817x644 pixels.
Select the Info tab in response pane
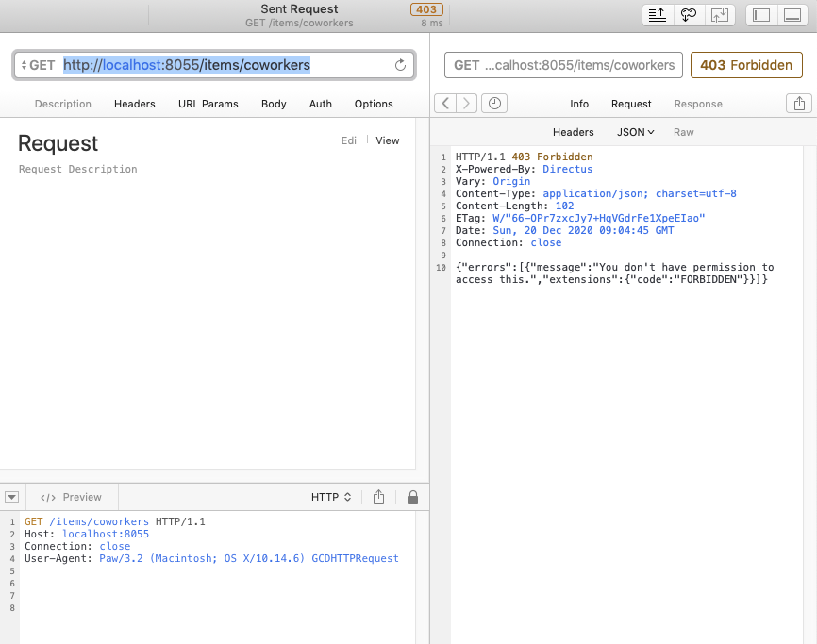pyautogui.click(x=579, y=104)
